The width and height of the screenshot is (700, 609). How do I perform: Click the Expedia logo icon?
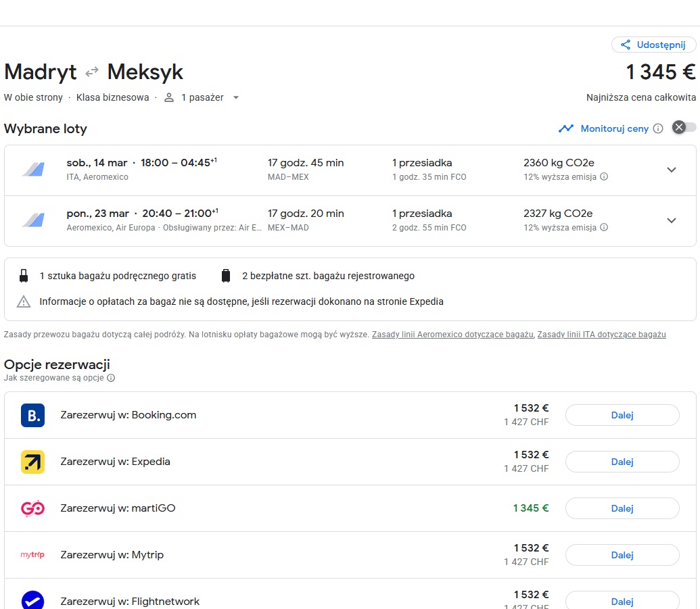[32, 462]
